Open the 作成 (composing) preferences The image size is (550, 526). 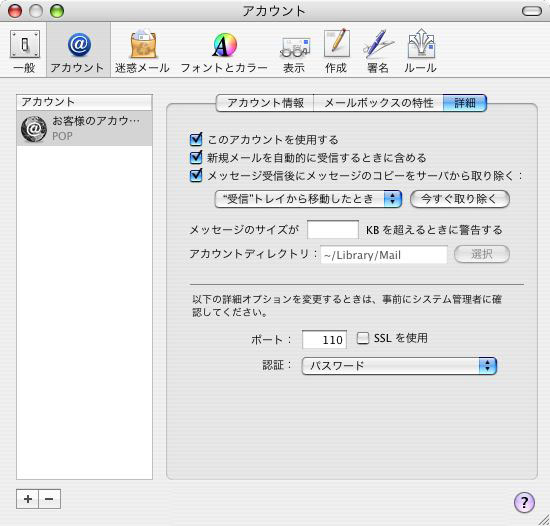click(x=336, y=51)
